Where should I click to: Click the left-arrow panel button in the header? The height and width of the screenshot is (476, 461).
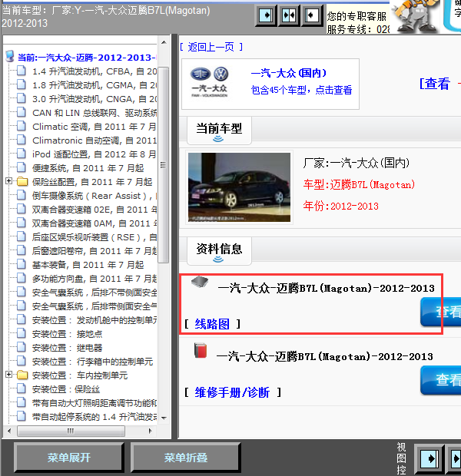point(311,15)
